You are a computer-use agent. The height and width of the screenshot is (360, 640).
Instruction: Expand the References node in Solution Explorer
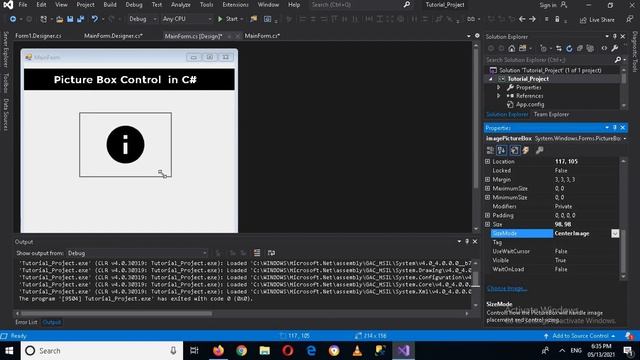click(498, 96)
